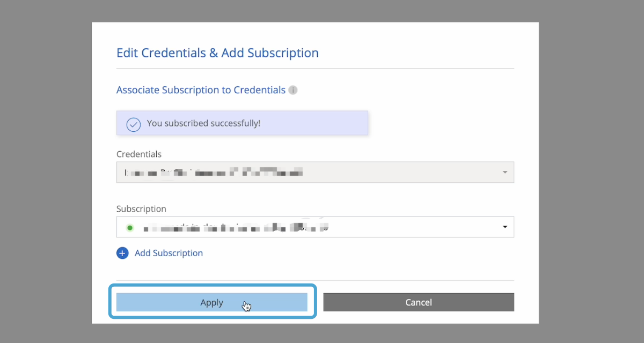Click inside the Subscription combo box
The image size is (644, 343).
coord(408,227)
